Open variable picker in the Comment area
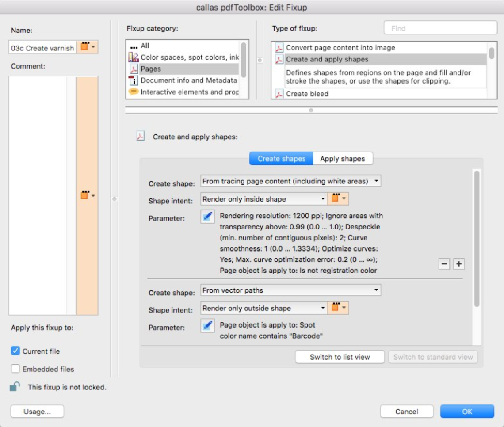504x427 pixels. (x=88, y=195)
